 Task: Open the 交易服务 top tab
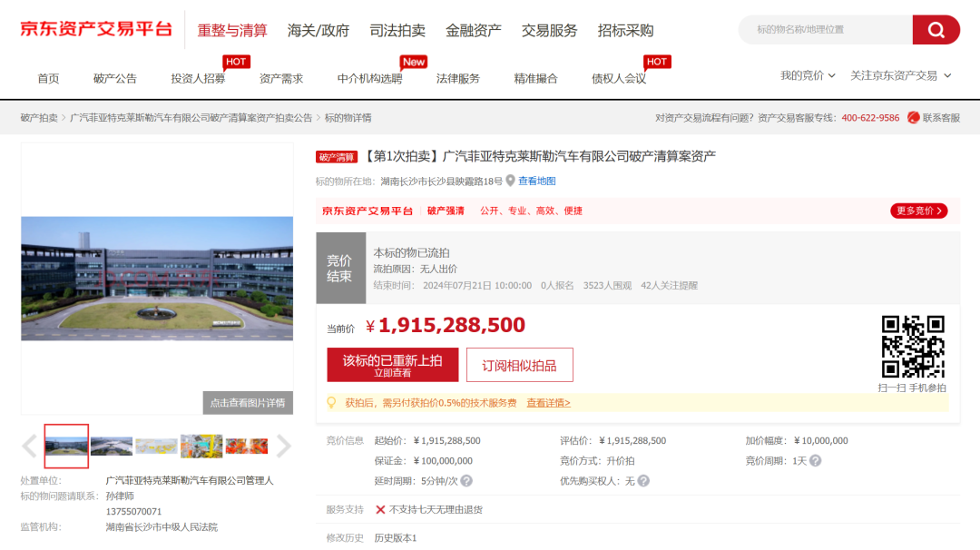pyautogui.click(x=549, y=30)
